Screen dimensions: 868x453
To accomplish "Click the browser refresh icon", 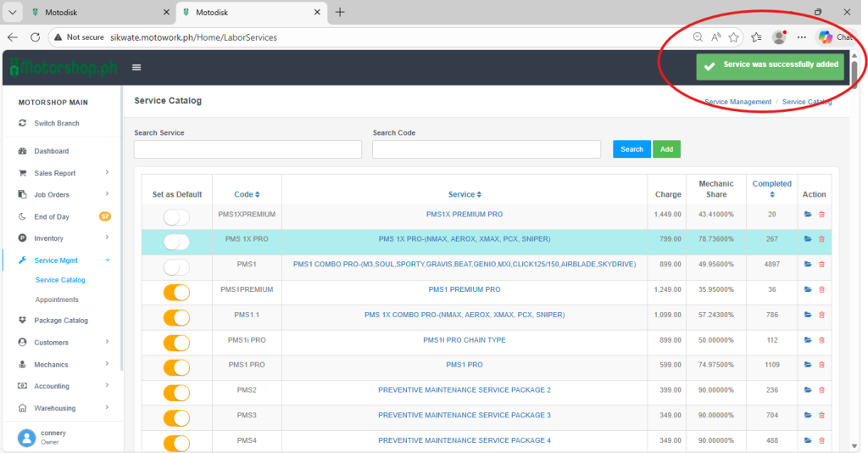I will (x=36, y=37).
